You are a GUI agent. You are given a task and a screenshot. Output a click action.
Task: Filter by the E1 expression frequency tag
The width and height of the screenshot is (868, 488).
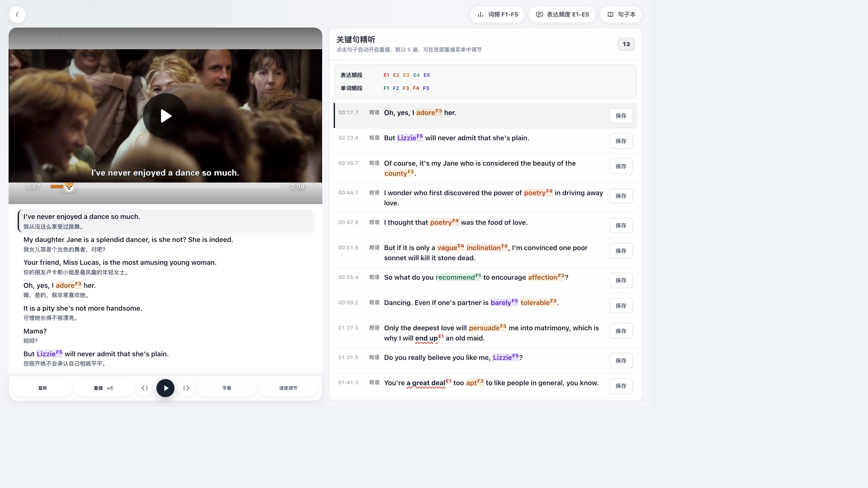pyautogui.click(x=386, y=75)
